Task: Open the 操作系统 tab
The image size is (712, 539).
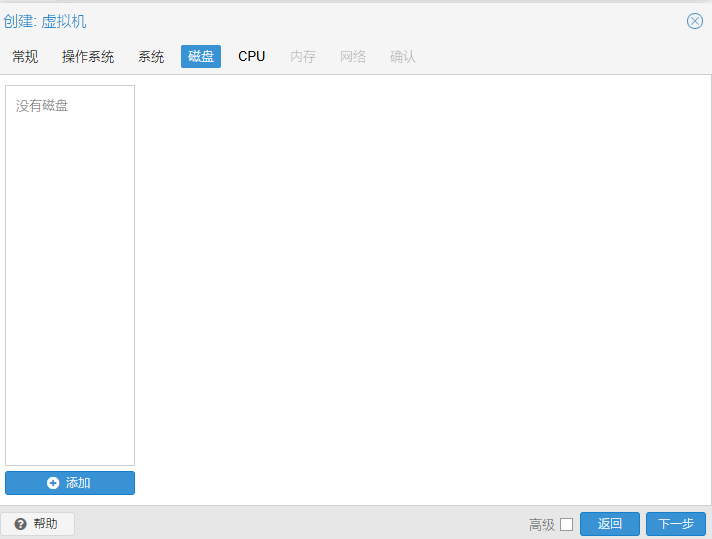Action: coord(88,56)
